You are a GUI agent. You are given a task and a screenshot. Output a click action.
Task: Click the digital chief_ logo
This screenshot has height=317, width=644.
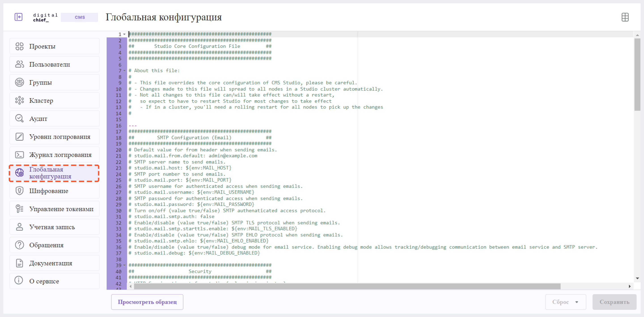tap(45, 17)
